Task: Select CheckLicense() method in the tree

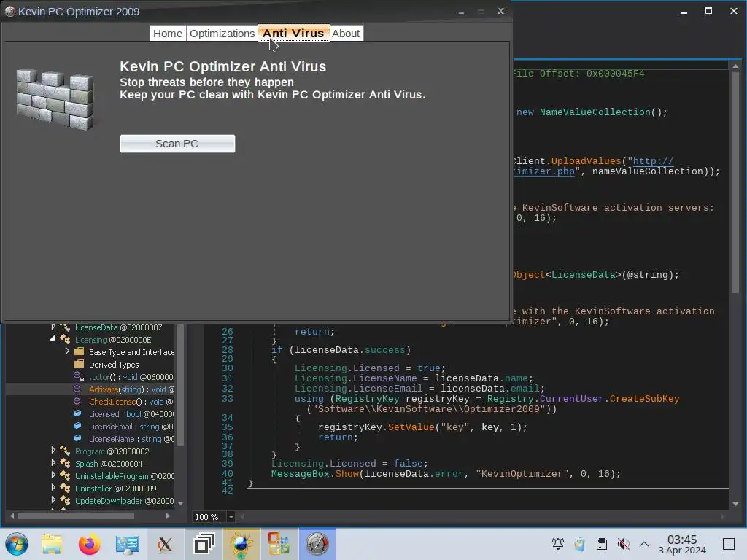Action: coord(131,402)
